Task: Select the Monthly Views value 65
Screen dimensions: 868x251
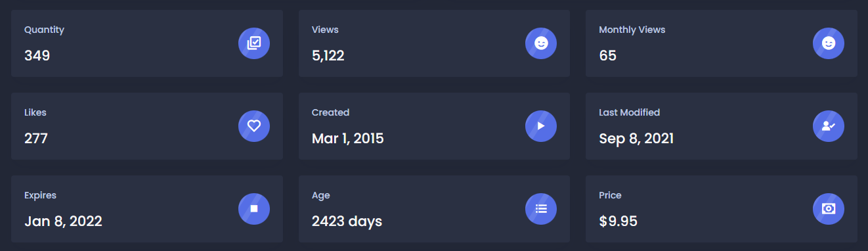Action: tap(608, 56)
